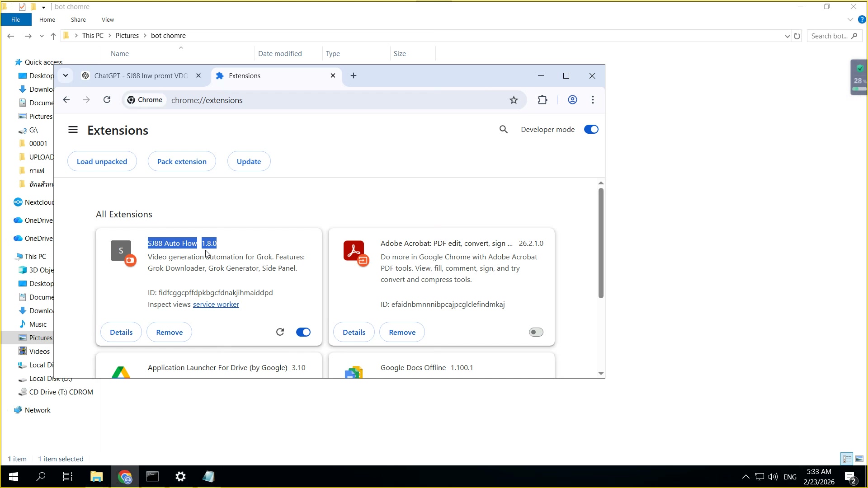Enable the Adobe Acrobat extension
868x488 pixels.
point(536,332)
